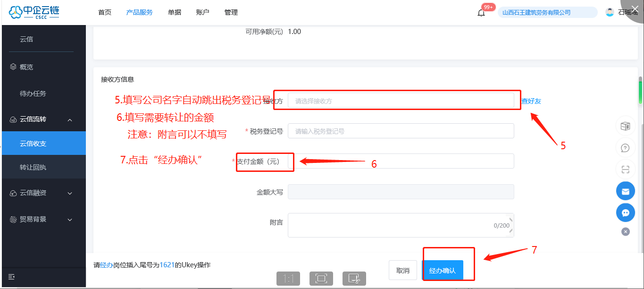Click the 可用净额(元) value 1.00
Screen dimensions: 644x289
tap(294, 32)
